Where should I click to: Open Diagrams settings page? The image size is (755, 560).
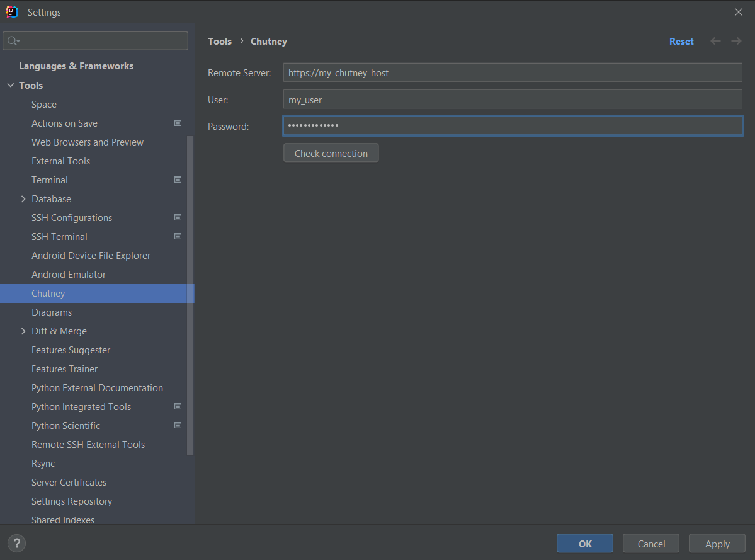[x=52, y=312]
